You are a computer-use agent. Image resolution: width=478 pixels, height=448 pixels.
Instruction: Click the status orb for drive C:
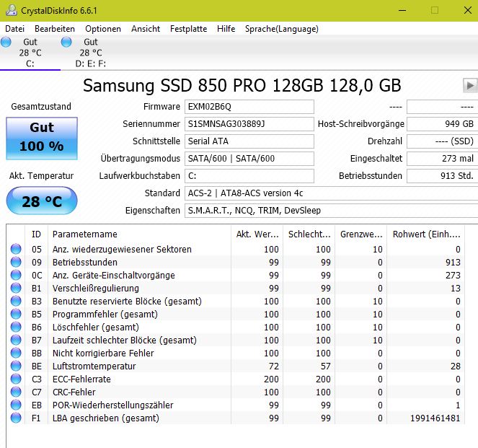[x=6, y=42]
